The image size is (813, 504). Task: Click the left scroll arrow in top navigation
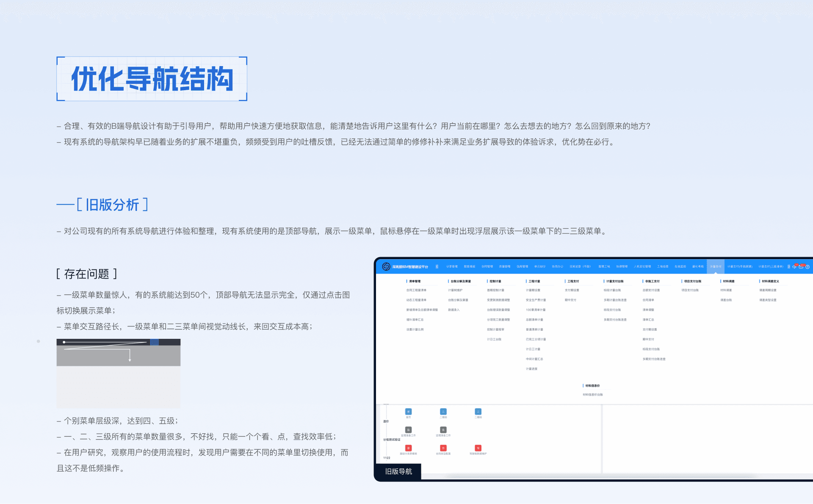(437, 267)
